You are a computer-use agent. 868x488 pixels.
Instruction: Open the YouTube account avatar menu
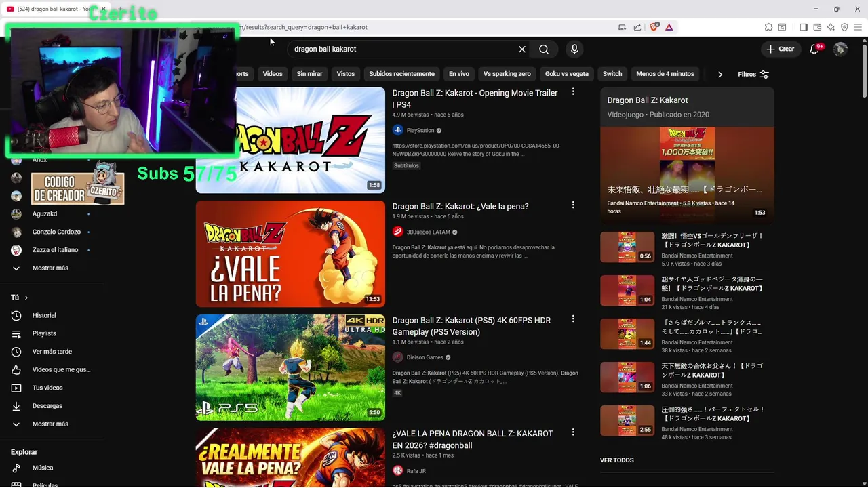[x=840, y=49]
